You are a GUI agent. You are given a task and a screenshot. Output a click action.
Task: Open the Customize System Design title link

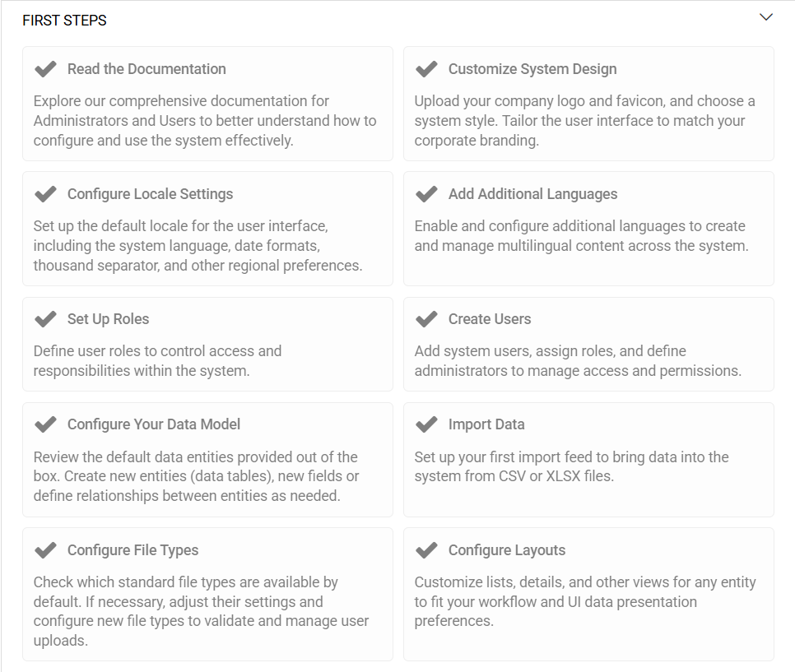[x=532, y=69]
